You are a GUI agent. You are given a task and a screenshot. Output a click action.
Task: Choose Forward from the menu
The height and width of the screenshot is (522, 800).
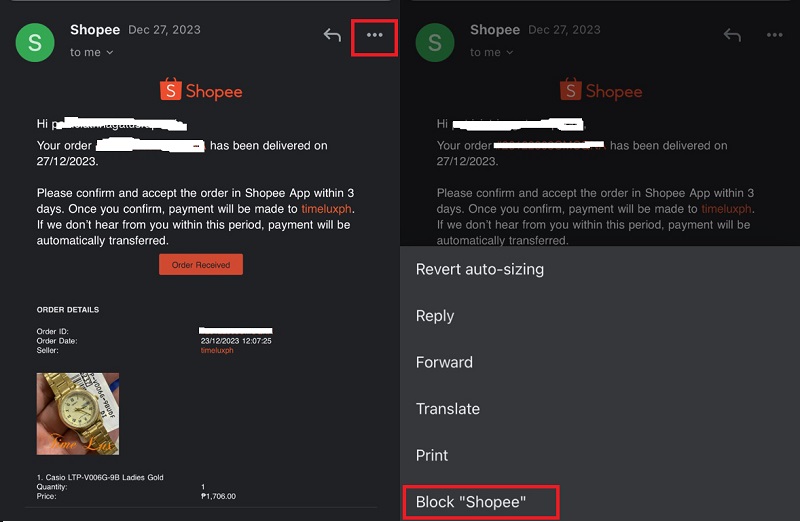click(x=444, y=362)
